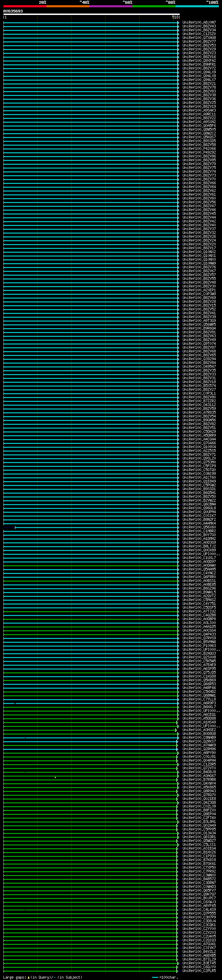Screen dimensions: 222x980
Task: Select the label UniRef100_C0SIK7
Action: (199, 516)
